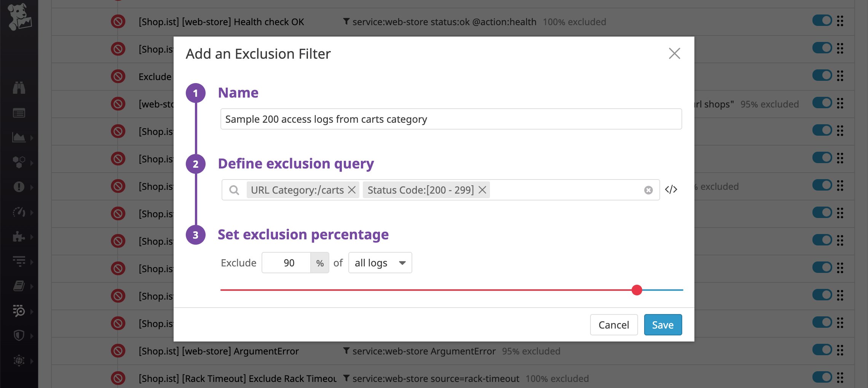Clear the entire exclusion query
This screenshot has height=388, width=868.
click(648, 190)
